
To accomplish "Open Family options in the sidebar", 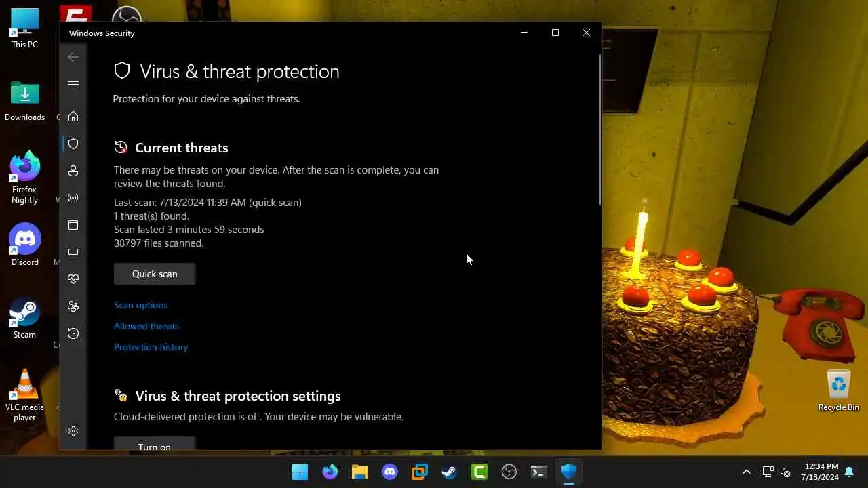I will pyautogui.click(x=73, y=306).
